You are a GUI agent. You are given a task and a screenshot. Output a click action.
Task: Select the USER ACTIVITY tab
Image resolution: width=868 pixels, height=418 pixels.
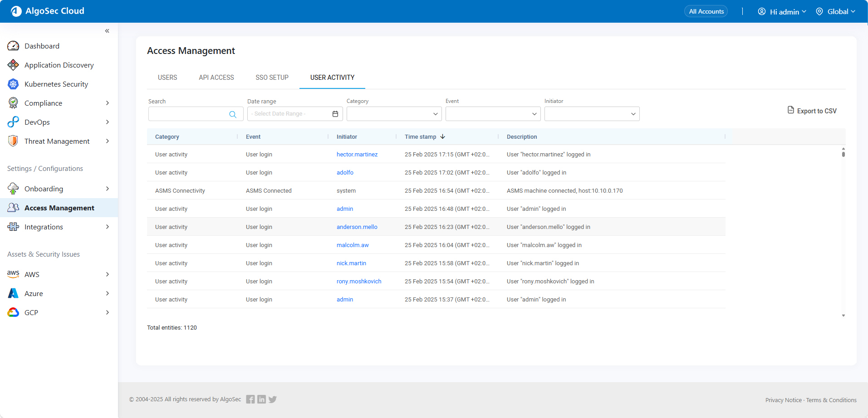(332, 78)
